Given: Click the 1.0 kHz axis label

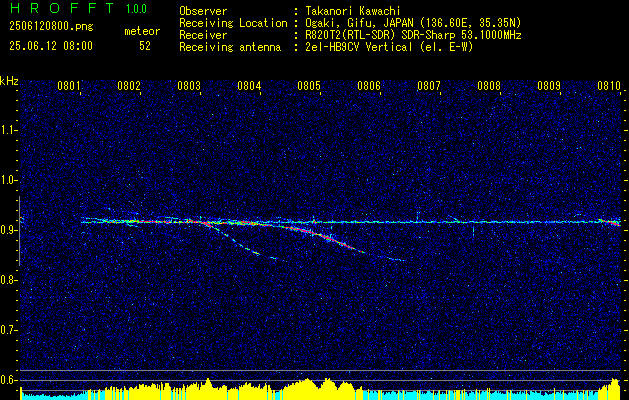Looking at the screenshot, I should pyautogui.click(x=9, y=181).
